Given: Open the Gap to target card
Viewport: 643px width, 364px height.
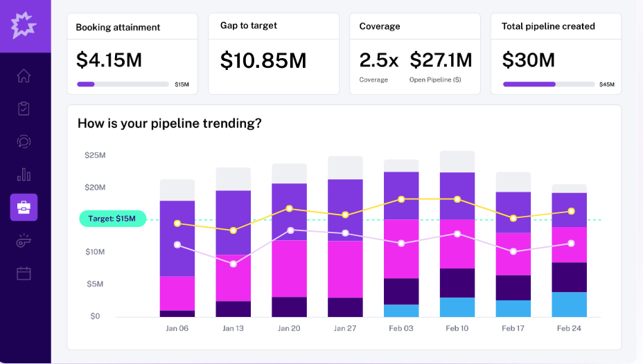Looking at the screenshot, I should (274, 53).
